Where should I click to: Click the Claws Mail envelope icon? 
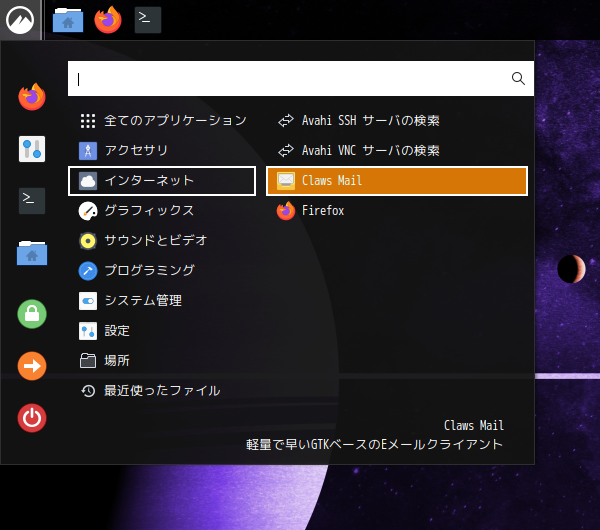[x=286, y=181]
